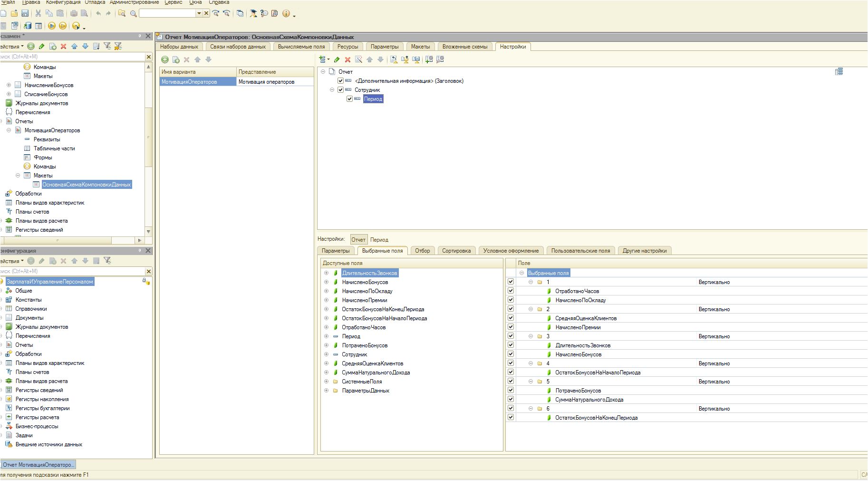Open Действия menu in lower configuration panel
Viewport: 868px width, 481px height.
pyautogui.click(x=11, y=261)
